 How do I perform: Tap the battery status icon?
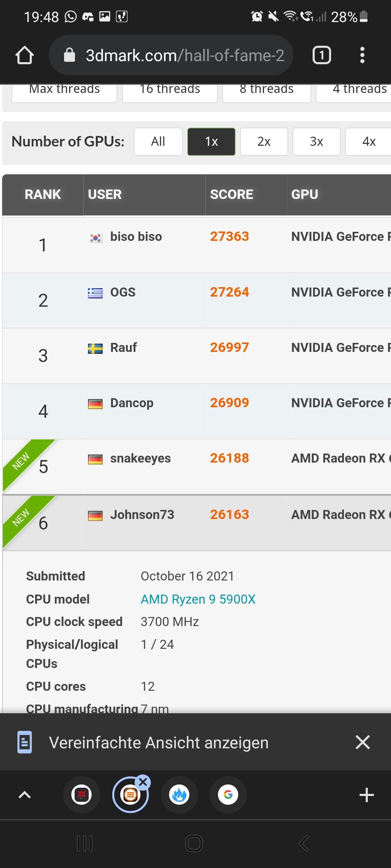coord(364,17)
